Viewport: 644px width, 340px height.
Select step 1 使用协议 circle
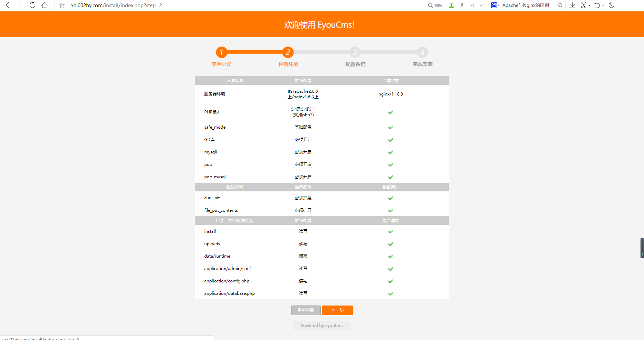tap(221, 52)
